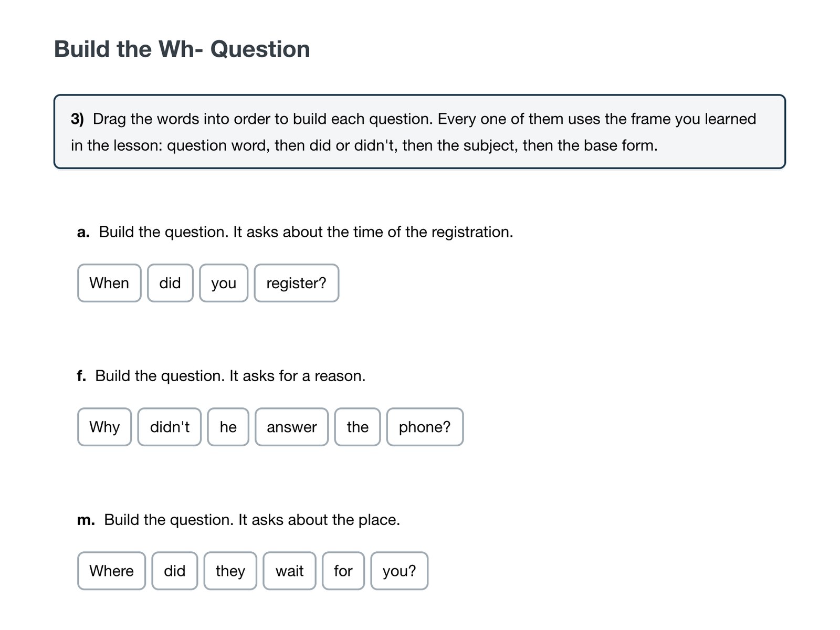The width and height of the screenshot is (840, 630).
Task: Select the 'register?' word tile
Action: click(x=297, y=283)
